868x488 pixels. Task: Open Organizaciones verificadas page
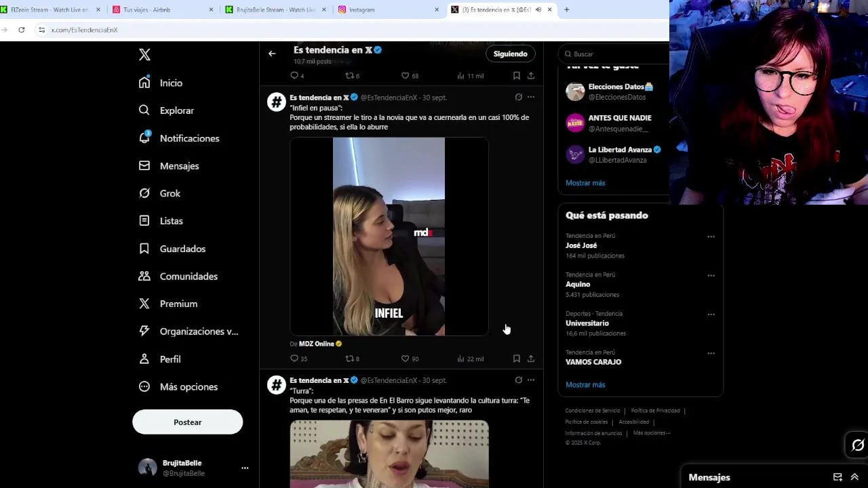click(x=189, y=331)
